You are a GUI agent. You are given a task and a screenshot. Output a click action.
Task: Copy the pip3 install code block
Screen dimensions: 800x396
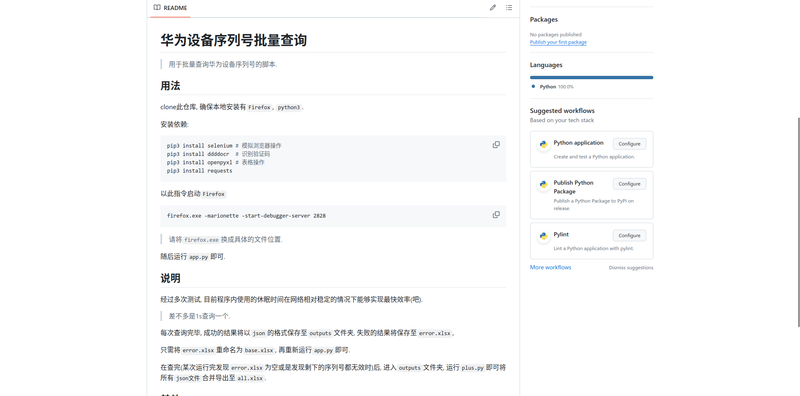coord(496,145)
